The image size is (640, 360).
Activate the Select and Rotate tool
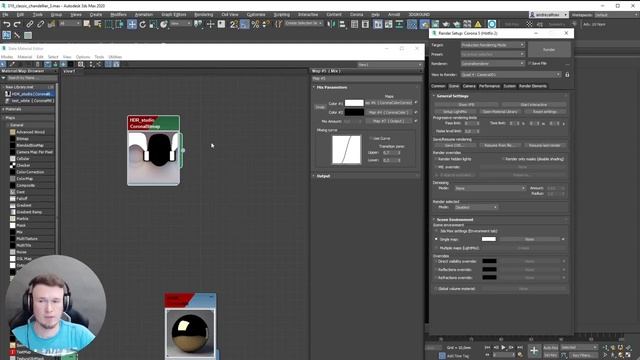[x=142, y=24]
